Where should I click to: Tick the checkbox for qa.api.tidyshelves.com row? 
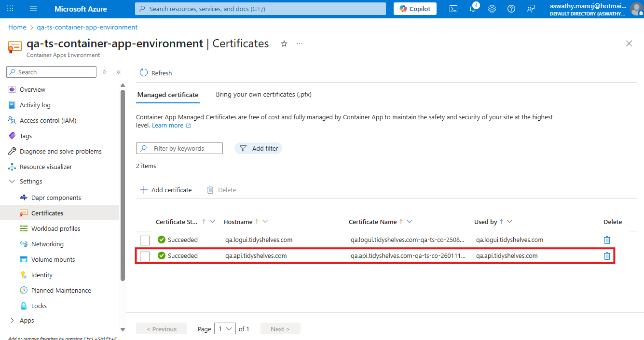click(145, 256)
